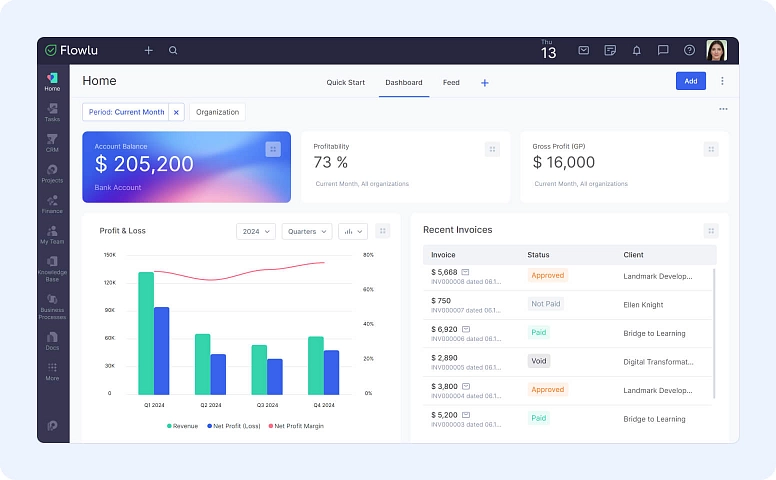
Task: Click the notifications bell icon
Action: coord(637,50)
